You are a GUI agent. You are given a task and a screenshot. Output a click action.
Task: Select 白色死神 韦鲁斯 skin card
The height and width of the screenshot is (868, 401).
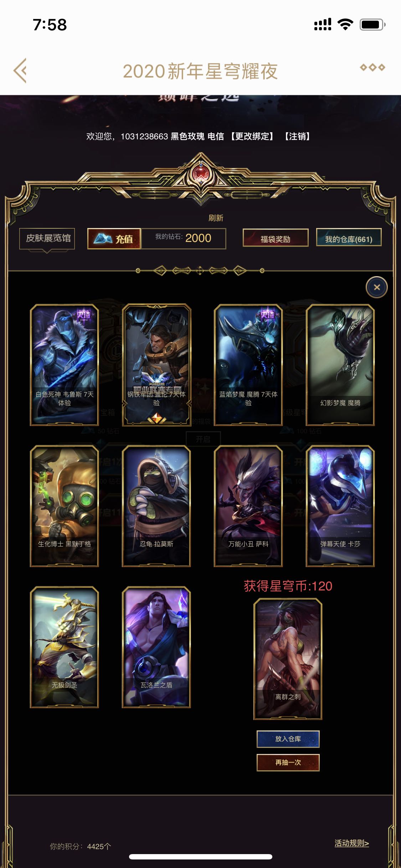click(65, 365)
